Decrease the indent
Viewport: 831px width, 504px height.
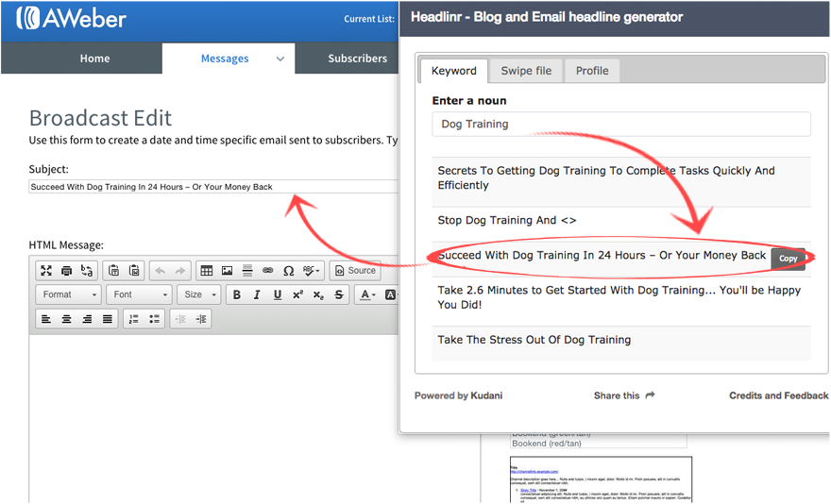(x=180, y=319)
